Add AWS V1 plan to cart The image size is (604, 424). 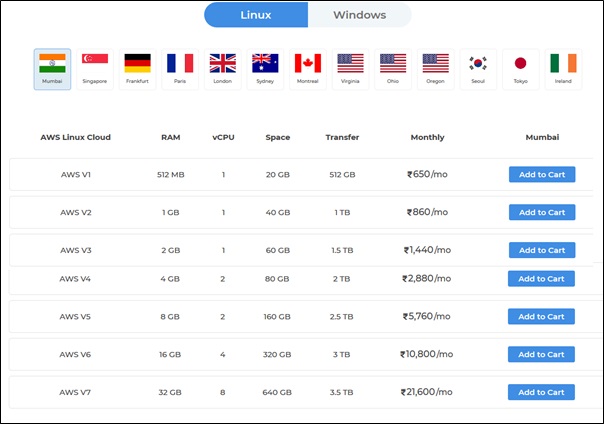[542, 174]
